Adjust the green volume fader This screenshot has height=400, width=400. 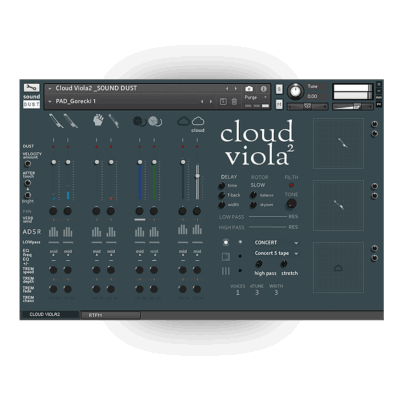pos(154,181)
